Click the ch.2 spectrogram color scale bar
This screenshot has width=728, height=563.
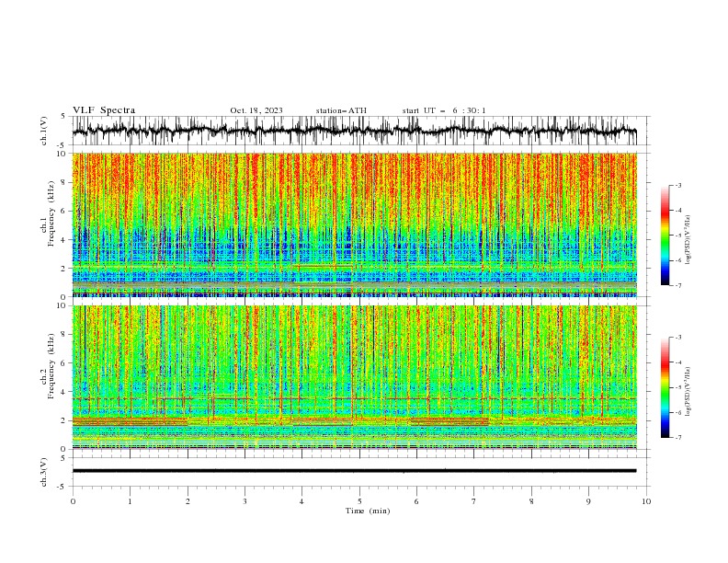click(665, 387)
